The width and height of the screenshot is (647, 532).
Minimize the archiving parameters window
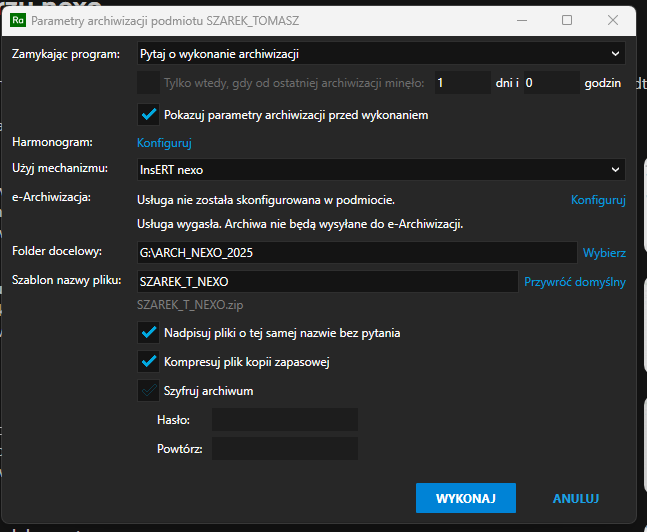tap(522, 20)
